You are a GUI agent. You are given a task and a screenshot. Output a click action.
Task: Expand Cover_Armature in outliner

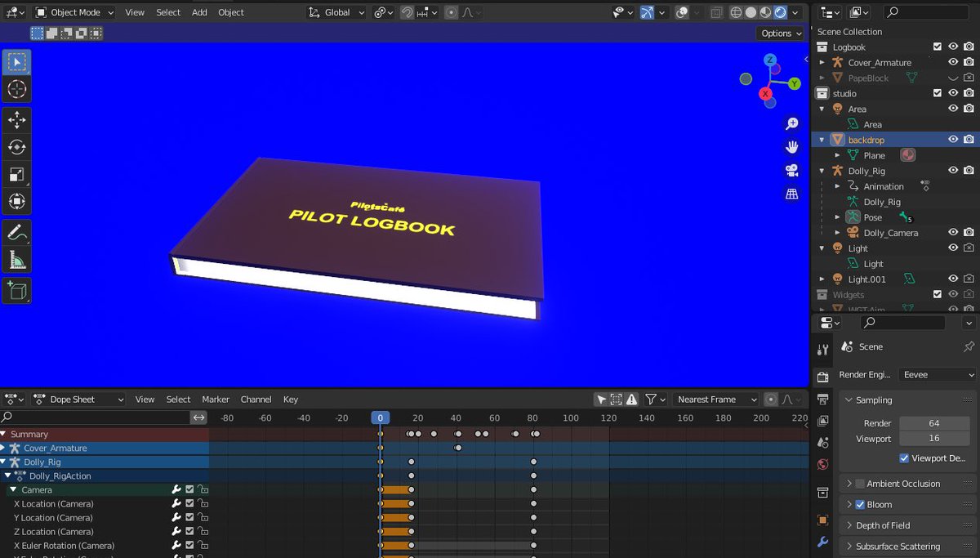coord(822,62)
